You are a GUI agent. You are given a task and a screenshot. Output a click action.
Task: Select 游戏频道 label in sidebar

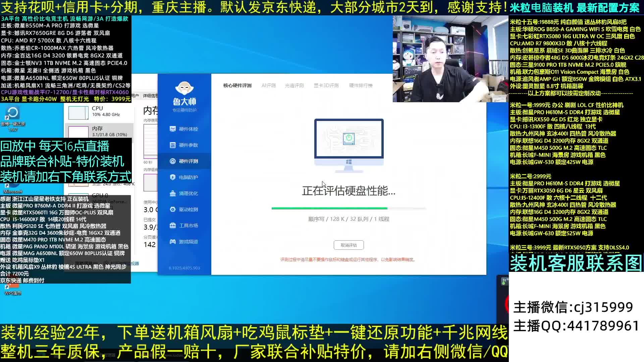[188, 242]
